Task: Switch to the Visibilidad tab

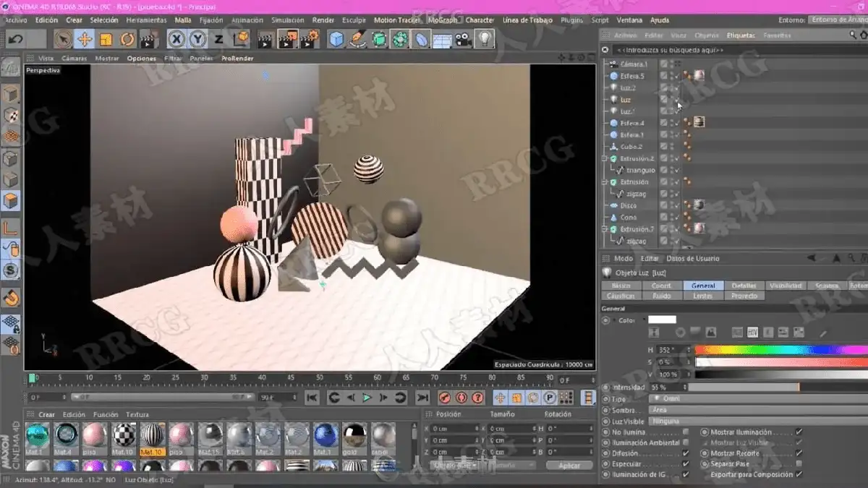Action: coord(786,286)
